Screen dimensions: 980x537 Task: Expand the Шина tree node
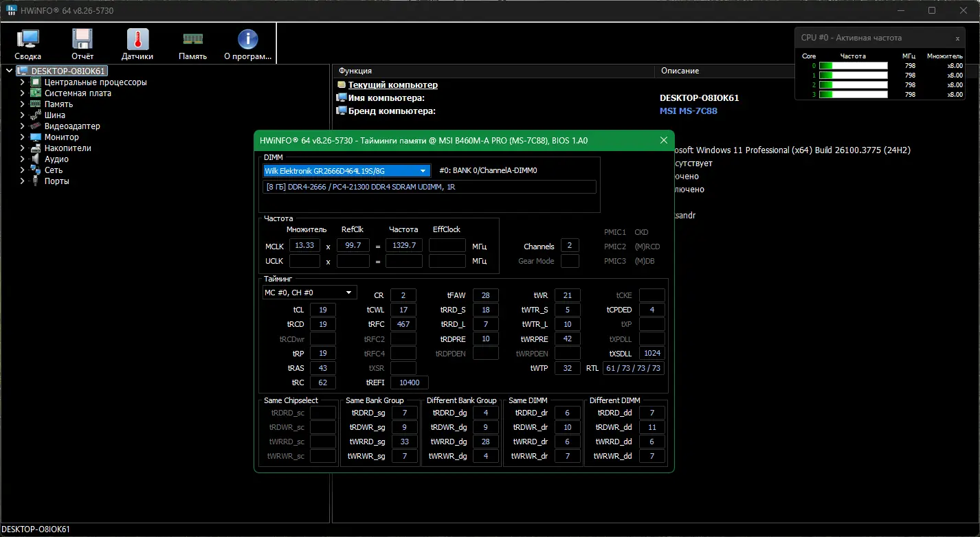(22, 115)
